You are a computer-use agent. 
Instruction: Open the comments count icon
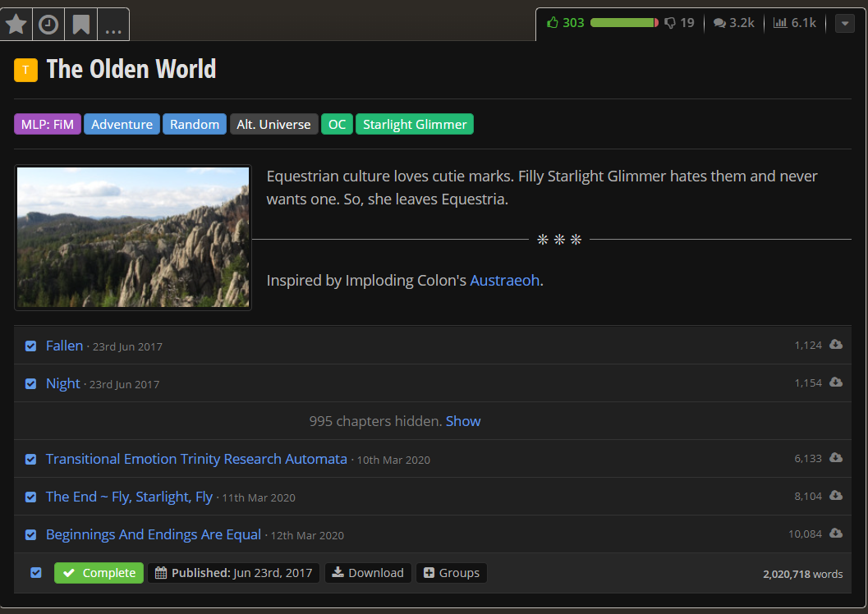pos(719,23)
